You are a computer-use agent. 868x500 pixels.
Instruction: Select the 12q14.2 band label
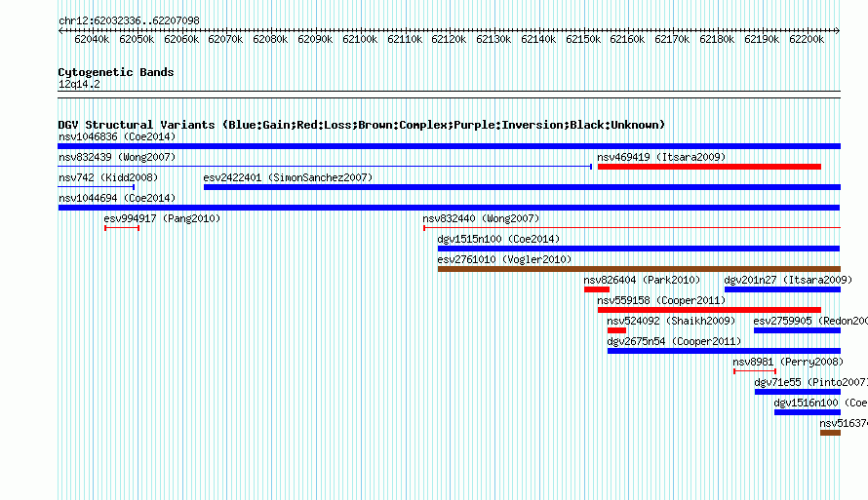79,84
